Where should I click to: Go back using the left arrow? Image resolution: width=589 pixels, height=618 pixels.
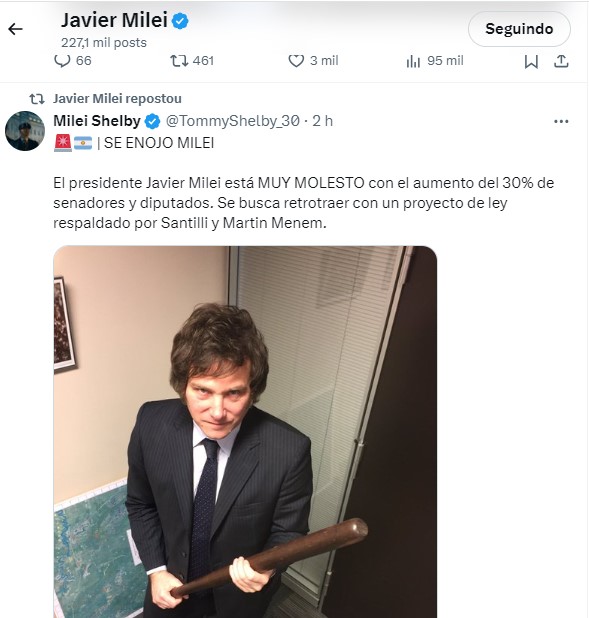(x=15, y=29)
